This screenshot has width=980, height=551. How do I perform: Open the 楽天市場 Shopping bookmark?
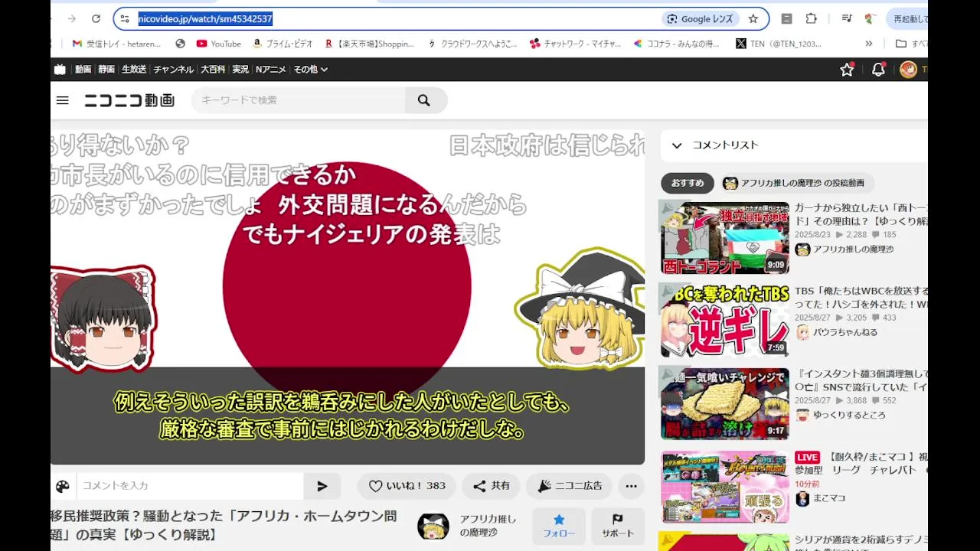tap(369, 44)
